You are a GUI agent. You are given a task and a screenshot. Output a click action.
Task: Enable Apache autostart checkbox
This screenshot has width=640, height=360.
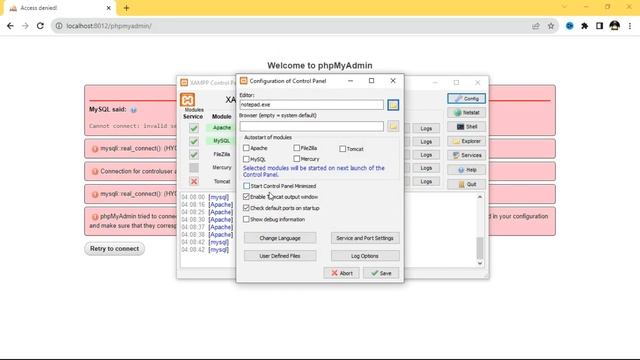[x=246, y=148]
